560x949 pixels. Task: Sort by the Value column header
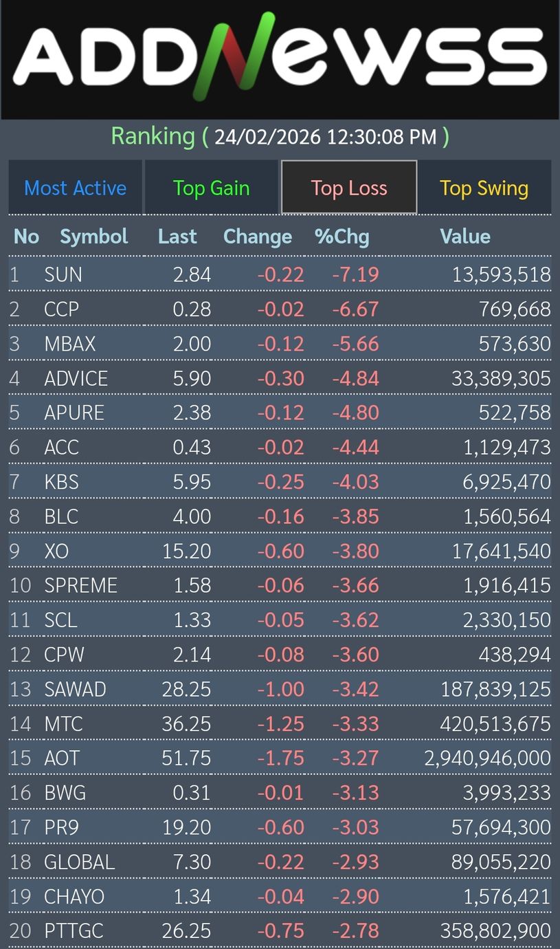click(x=464, y=237)
